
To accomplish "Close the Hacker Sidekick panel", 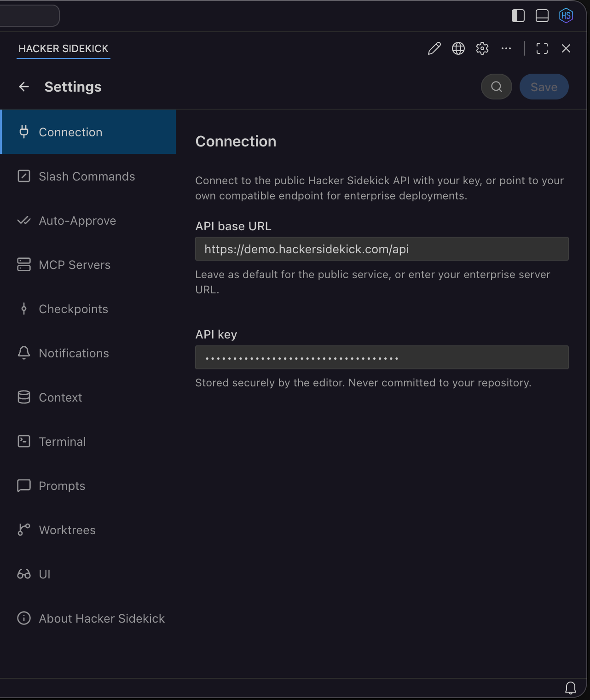I will (566, 48).
